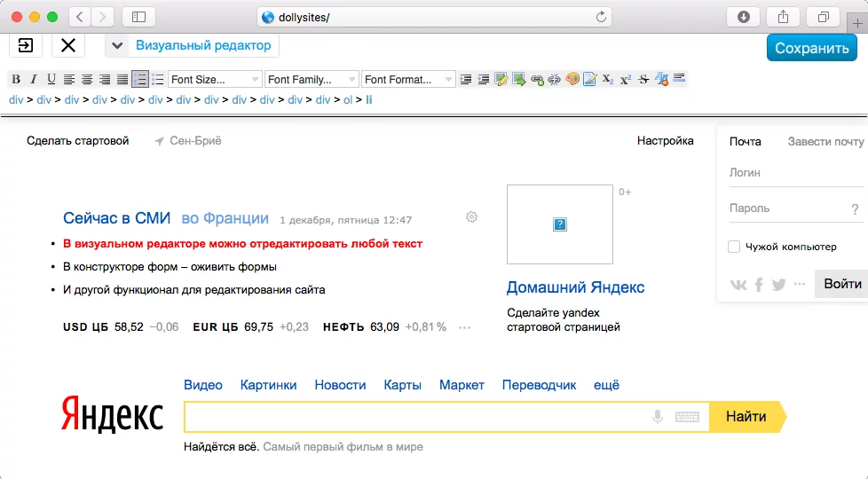The image size is (868, 479).
Task: Open the Карты tab
Action: coord(402,385)
